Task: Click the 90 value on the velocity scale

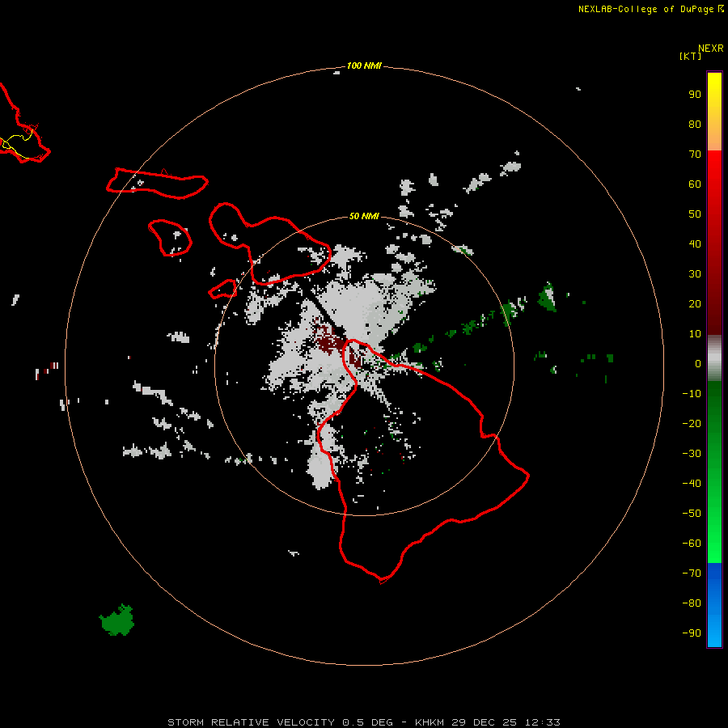Action: pyautogui.click(x=695, y=95)
